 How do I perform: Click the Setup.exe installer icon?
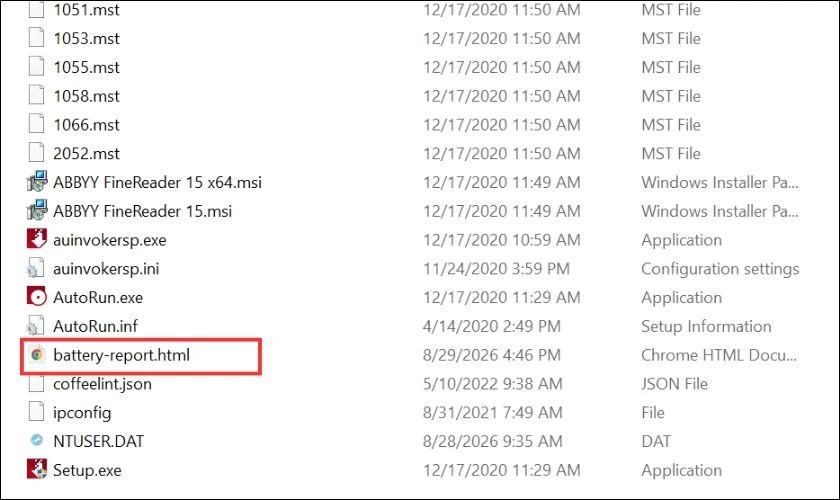[x=37, y=469]
